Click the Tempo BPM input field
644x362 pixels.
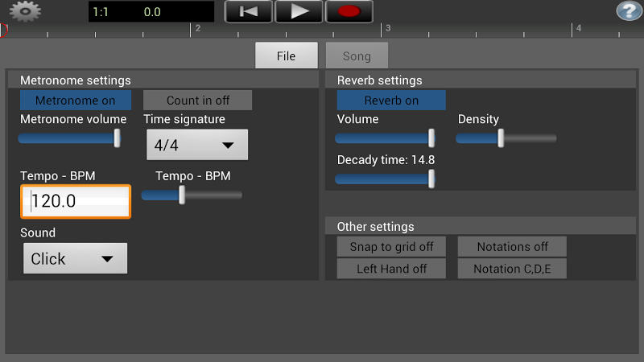point(76,201)
